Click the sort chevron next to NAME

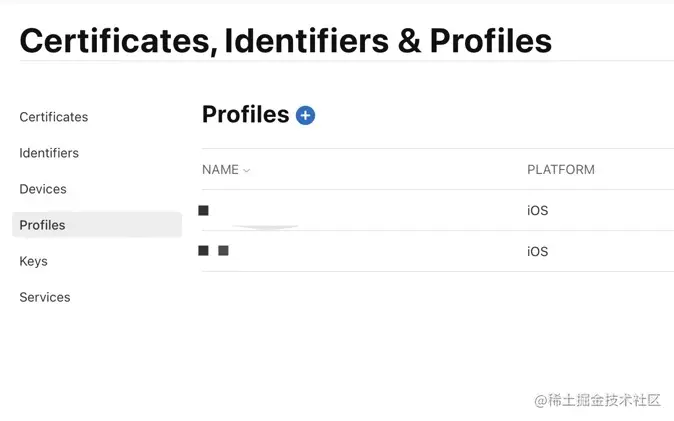(x=247, y=171)
